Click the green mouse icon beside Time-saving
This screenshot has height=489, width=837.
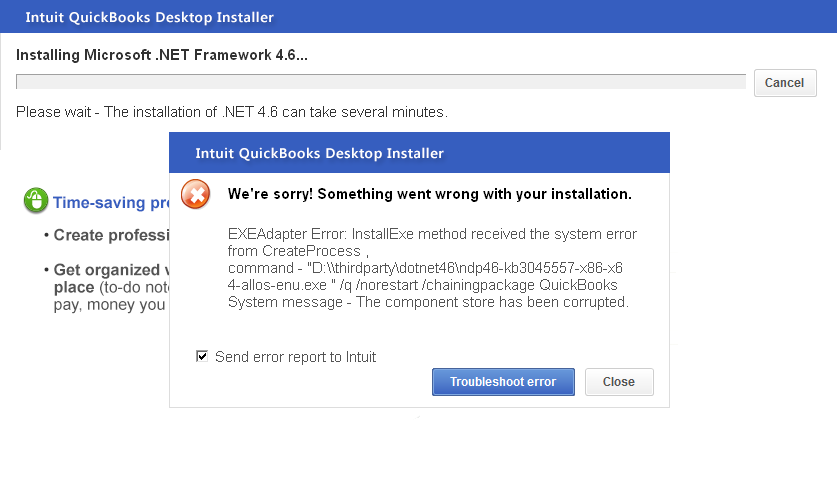coord(35,202)
